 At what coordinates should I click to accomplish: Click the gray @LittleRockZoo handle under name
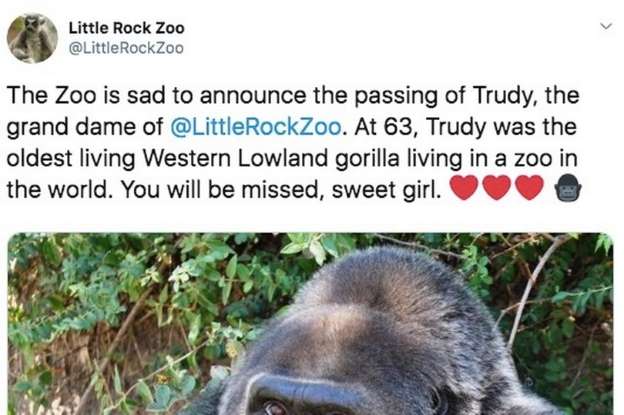(x=126, y=48)
